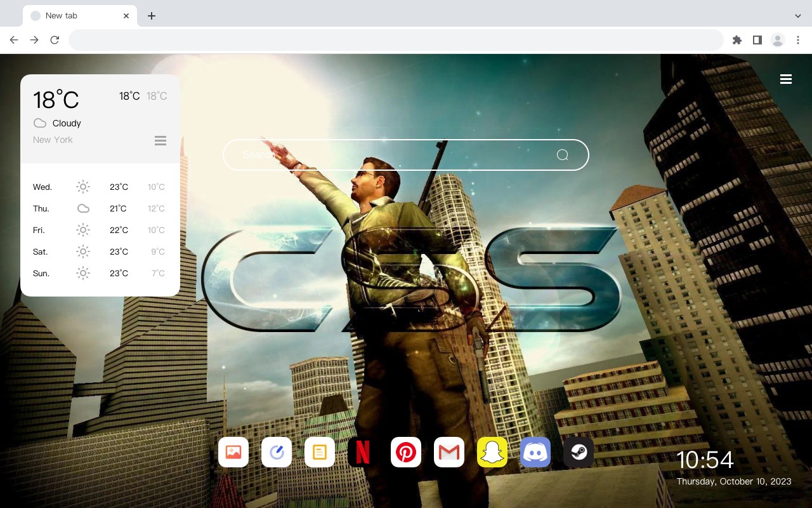Open the weather widget menu icon
The height and width of the screenshot is (508, 812).
tap(160, 140)
